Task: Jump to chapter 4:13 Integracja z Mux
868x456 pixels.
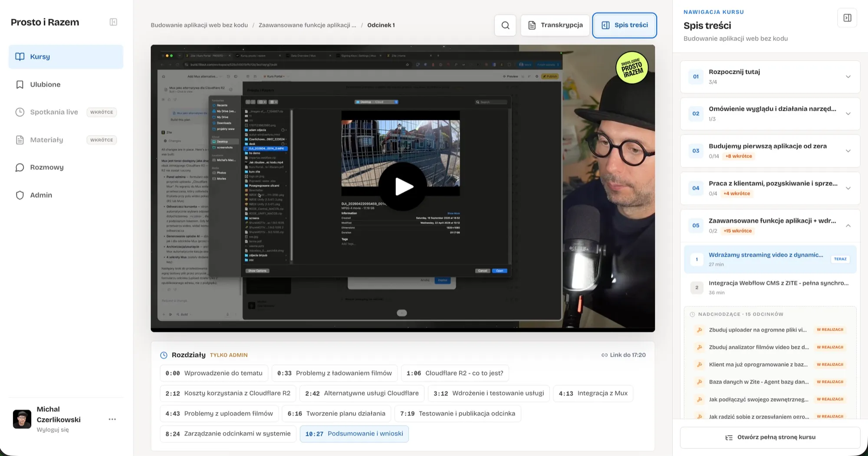Action: (x=593, y=393)
